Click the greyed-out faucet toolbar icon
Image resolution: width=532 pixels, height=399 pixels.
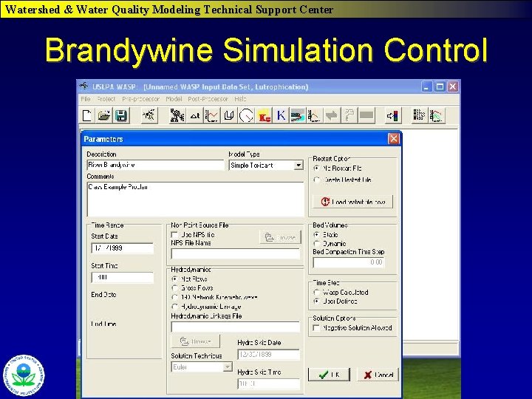pos(349,116)
